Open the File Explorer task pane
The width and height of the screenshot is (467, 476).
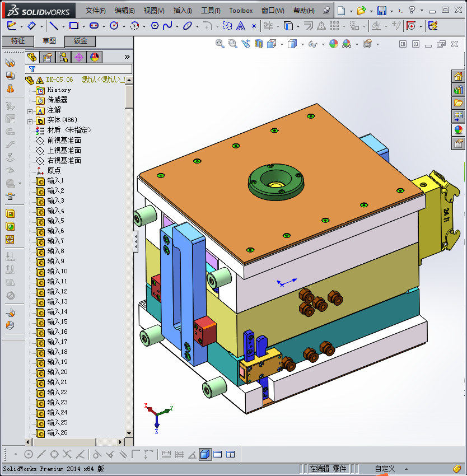[458, 103]
